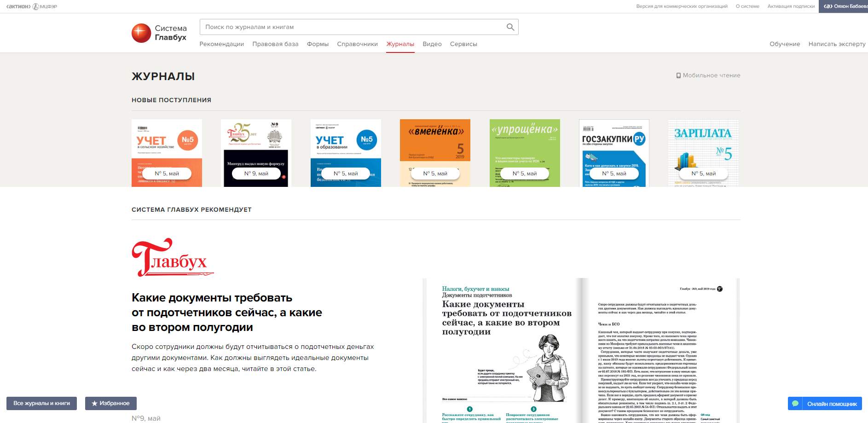This screenshot has height=423, width=868.
Task: Click the ЖУРНАЛЫ page title
Action: 163,76
